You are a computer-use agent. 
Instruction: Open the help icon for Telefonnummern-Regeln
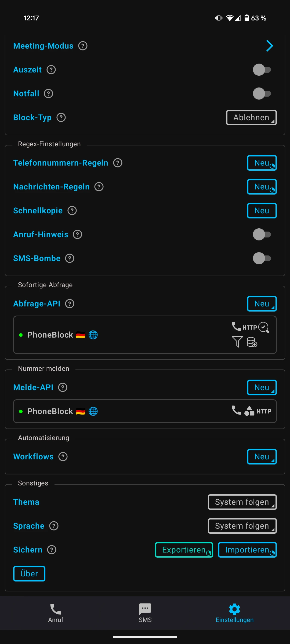(118, 163)
